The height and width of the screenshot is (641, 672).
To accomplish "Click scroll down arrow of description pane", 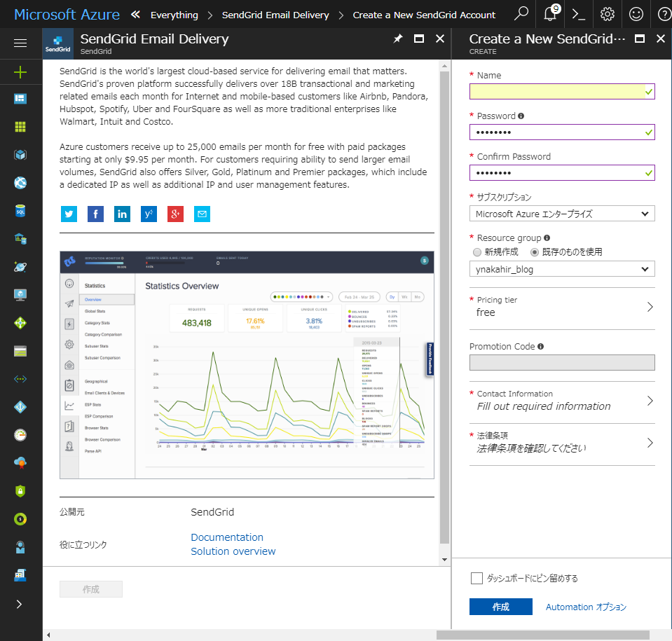I will click(444, 560).
